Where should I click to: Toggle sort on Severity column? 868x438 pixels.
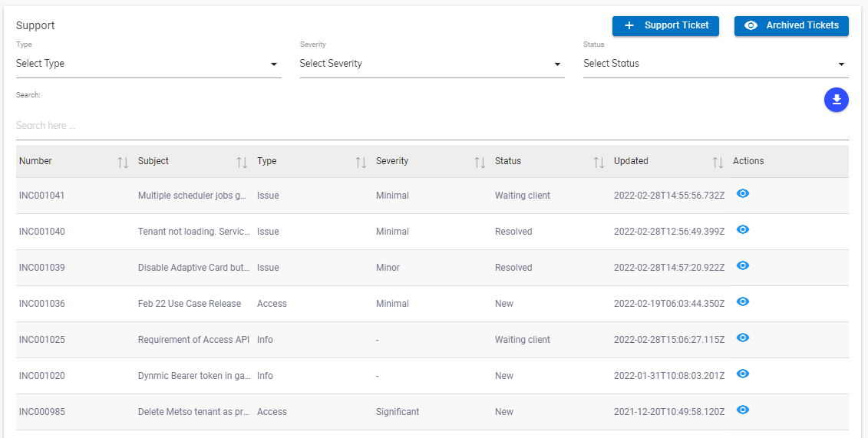coord(480,162)
